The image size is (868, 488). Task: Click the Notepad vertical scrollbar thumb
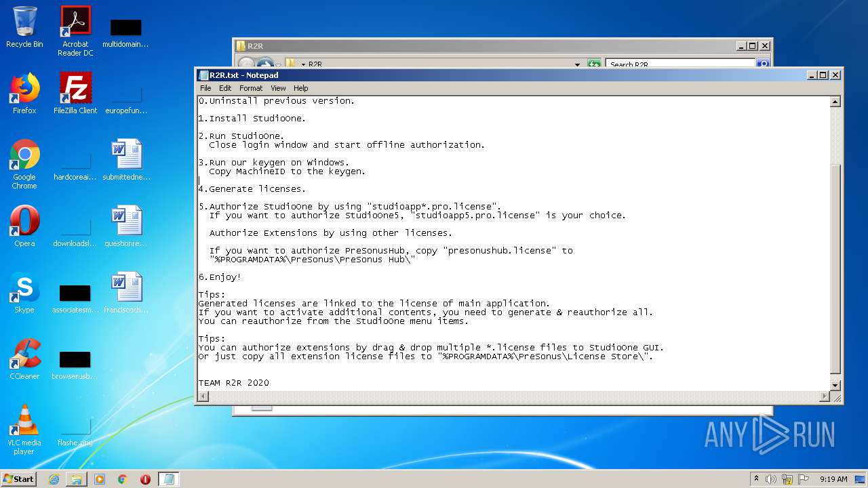pyautogui.click(x=835, y=269)
